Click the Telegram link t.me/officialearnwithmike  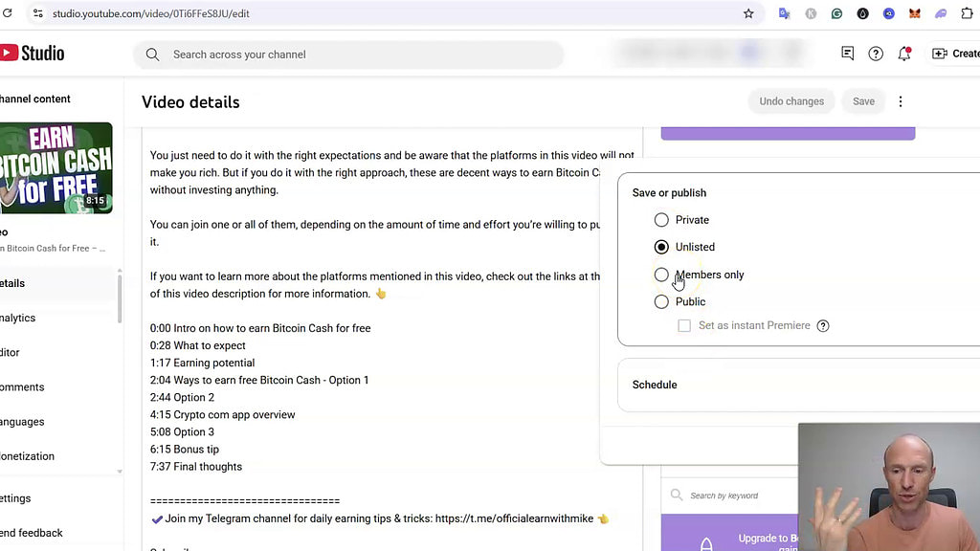[x=514, y=518]
